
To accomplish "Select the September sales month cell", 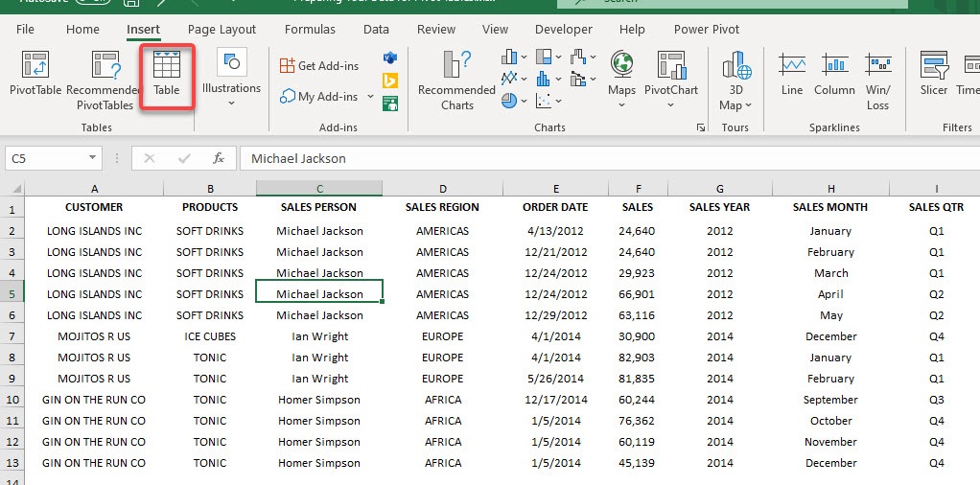I will pos(830,400).
